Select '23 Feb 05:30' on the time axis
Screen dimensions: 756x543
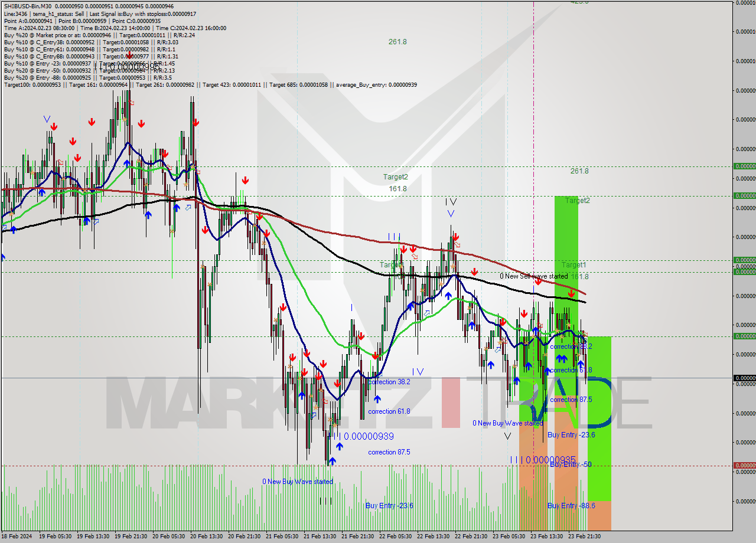pyautogui.click(x=508, y=537)
